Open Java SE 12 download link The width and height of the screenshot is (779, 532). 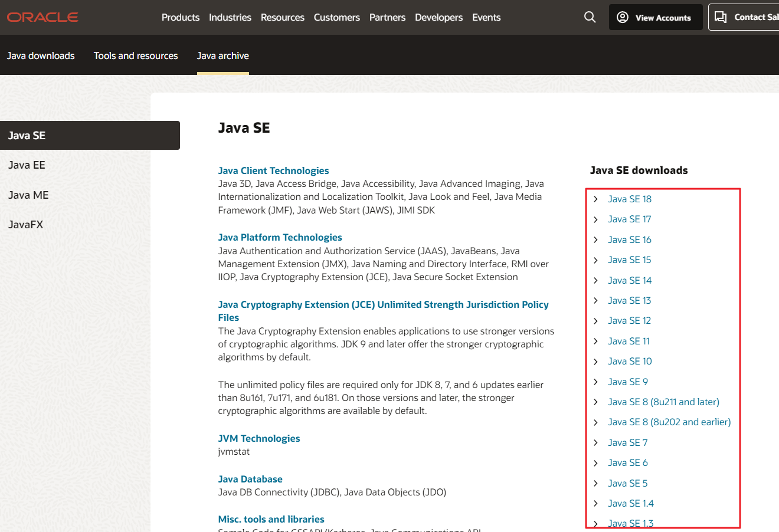630,320
